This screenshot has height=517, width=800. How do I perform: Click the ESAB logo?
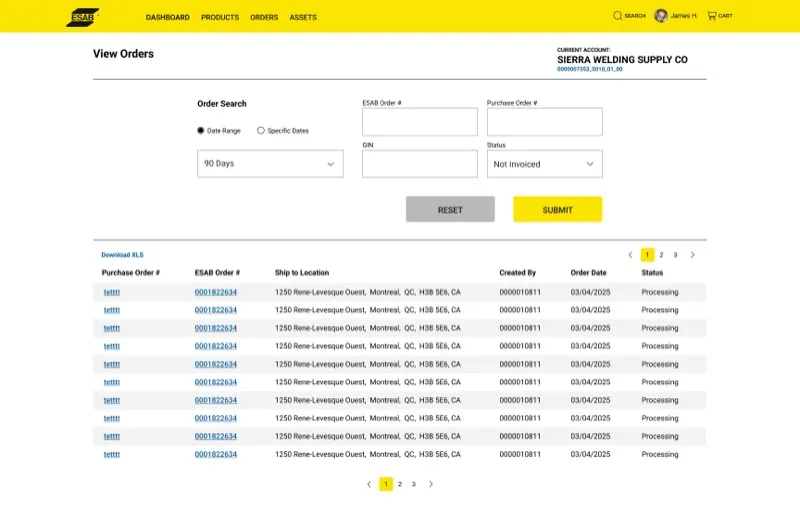83,17
